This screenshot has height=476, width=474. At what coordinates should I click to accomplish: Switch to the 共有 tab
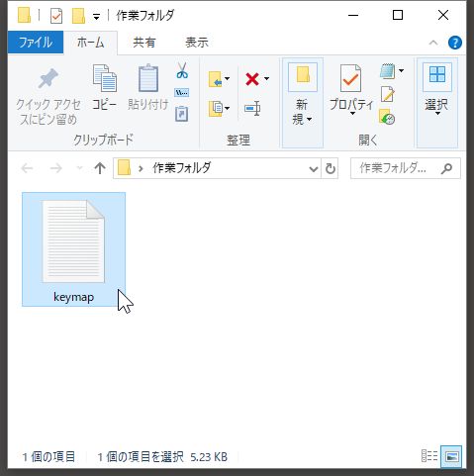point(144,43)
